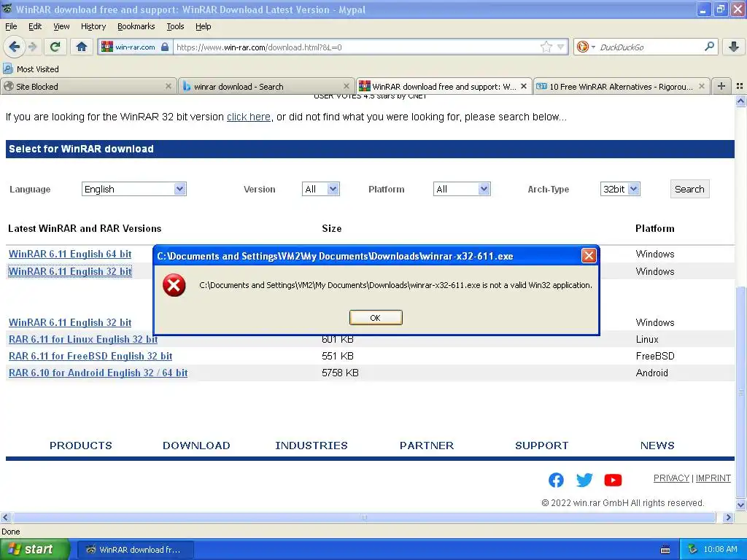Switch to the Site Blocked tab

88,86
